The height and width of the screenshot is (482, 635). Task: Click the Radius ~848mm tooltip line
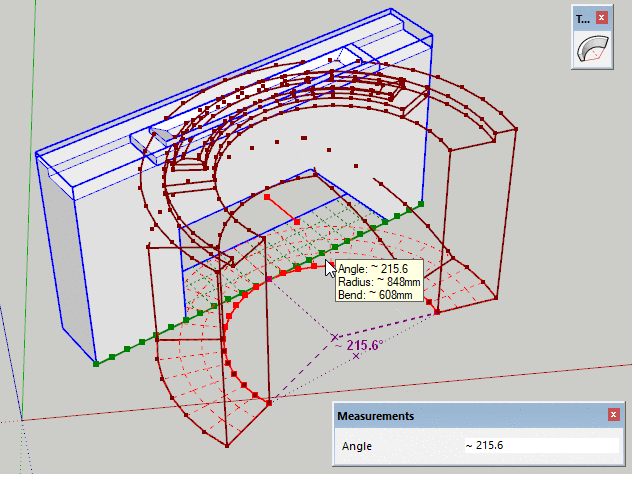point(379,282)
